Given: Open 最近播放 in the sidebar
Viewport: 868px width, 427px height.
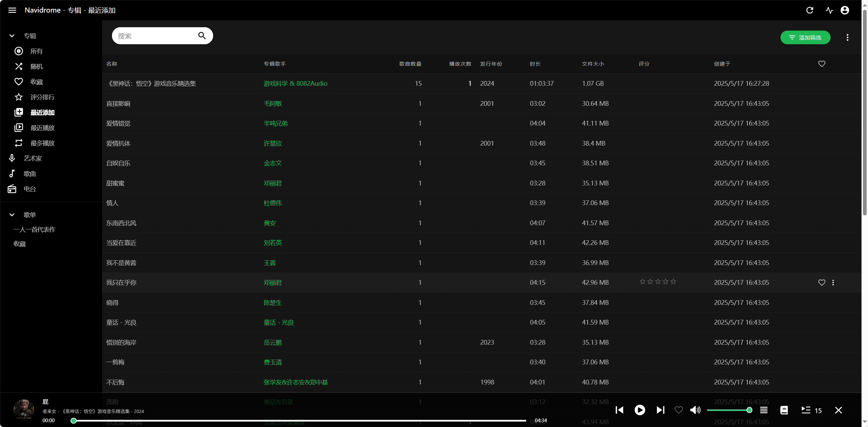Looking at the screenshot, I should coord(42,128).
